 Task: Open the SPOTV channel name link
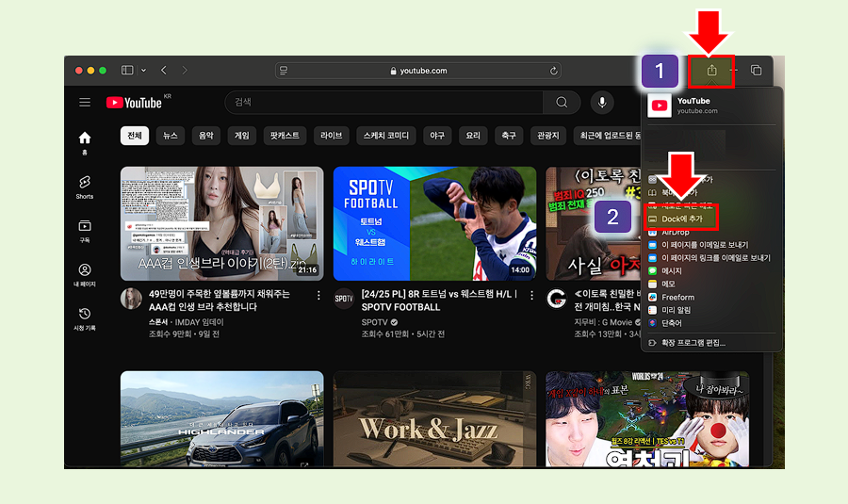pos(375,322)
